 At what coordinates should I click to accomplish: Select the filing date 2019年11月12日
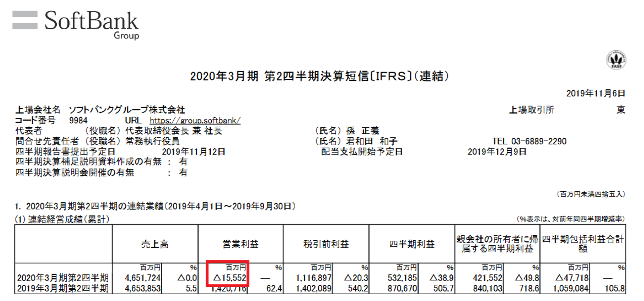pyautogui.click(x=193, y=152)
